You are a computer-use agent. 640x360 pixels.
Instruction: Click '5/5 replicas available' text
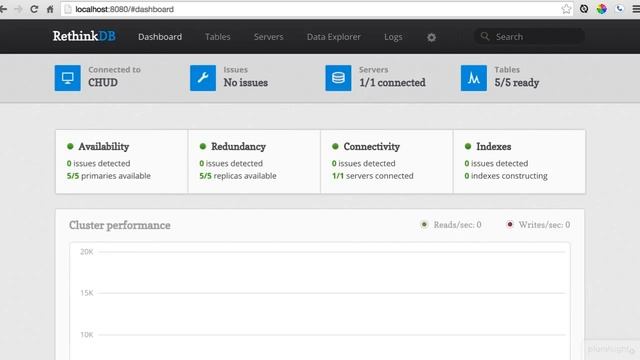(x=238, y=176)
